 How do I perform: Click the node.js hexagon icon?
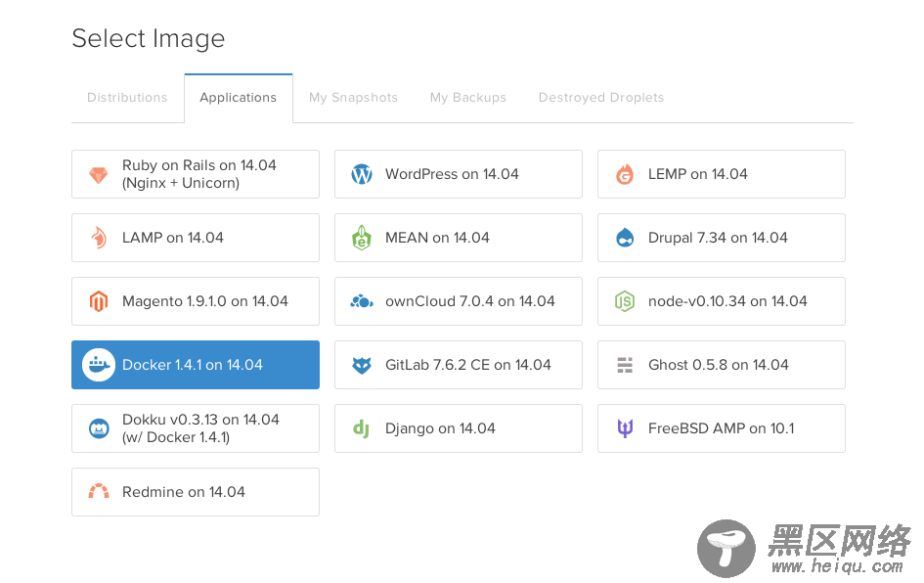click(625, 301)
